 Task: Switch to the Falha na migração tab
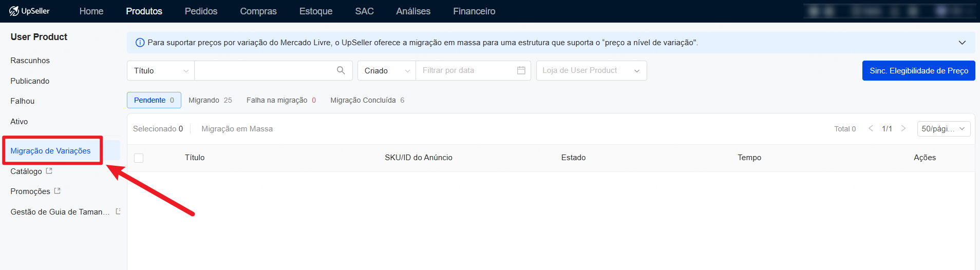[281, 100]
